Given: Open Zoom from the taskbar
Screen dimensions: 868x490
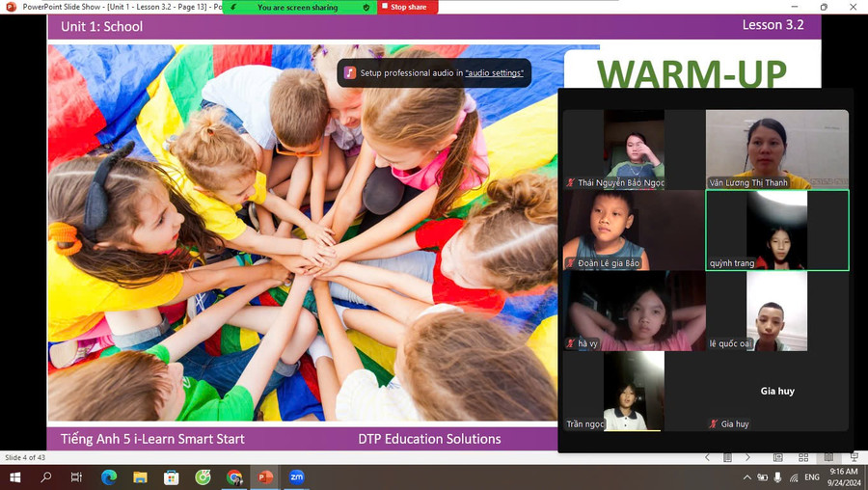Looking at the screenshot, I should tap(296, 477).
